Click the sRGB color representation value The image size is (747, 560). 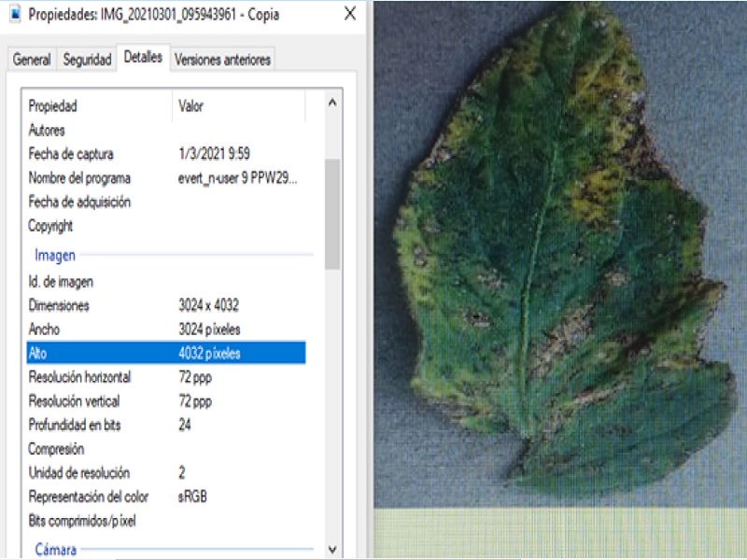[192, 497]
